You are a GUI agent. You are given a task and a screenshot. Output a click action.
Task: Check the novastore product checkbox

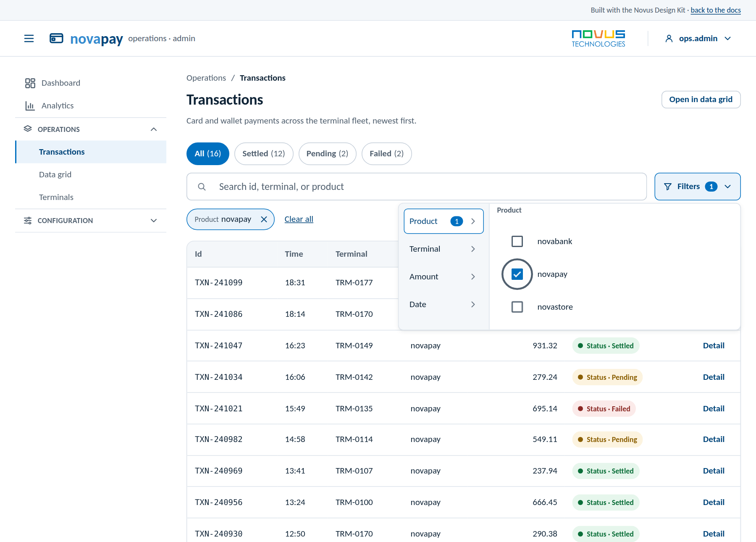pos(517,307)
